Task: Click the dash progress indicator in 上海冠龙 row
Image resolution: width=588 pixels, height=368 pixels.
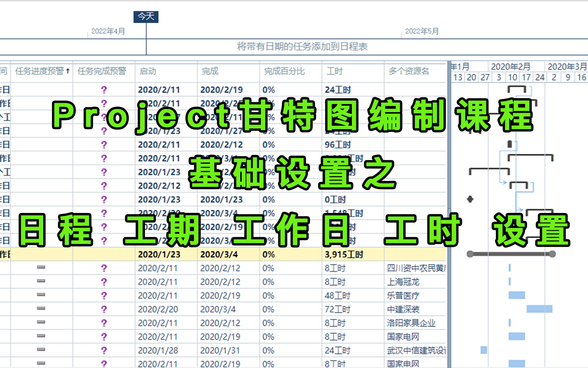Action: 41,281
